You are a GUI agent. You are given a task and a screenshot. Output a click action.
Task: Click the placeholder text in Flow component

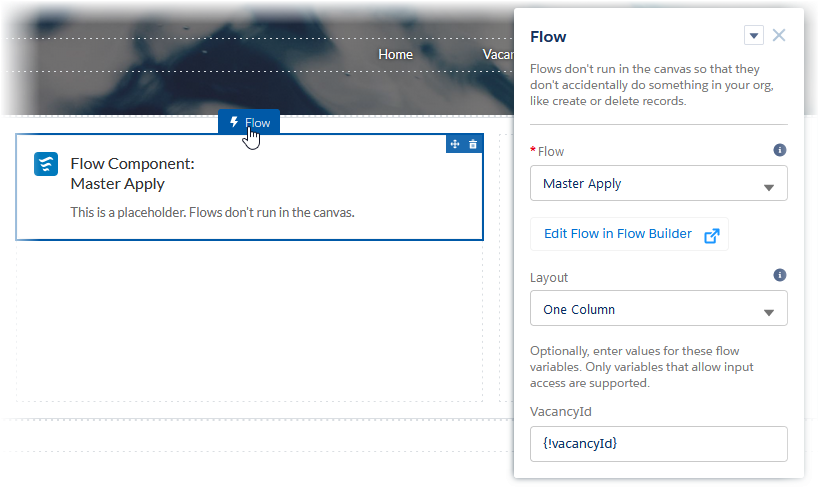pyautogui.click(x=212, y=212)
